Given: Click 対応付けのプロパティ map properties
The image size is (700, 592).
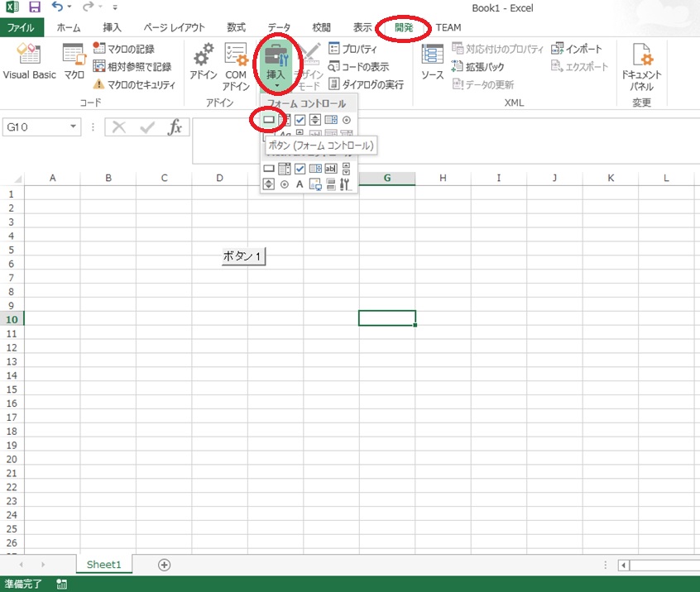Looking at the screenshot, I should point(497,49).
